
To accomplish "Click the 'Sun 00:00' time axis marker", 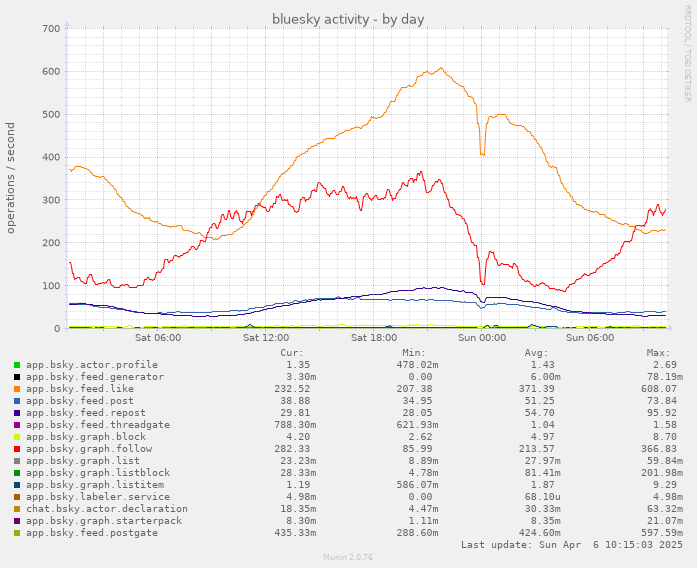I will tap(481, 338).
